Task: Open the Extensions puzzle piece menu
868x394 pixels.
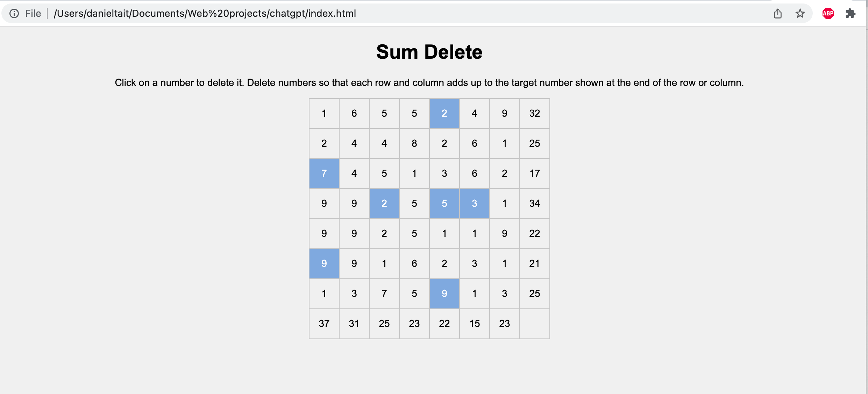Action: [851, 14]
